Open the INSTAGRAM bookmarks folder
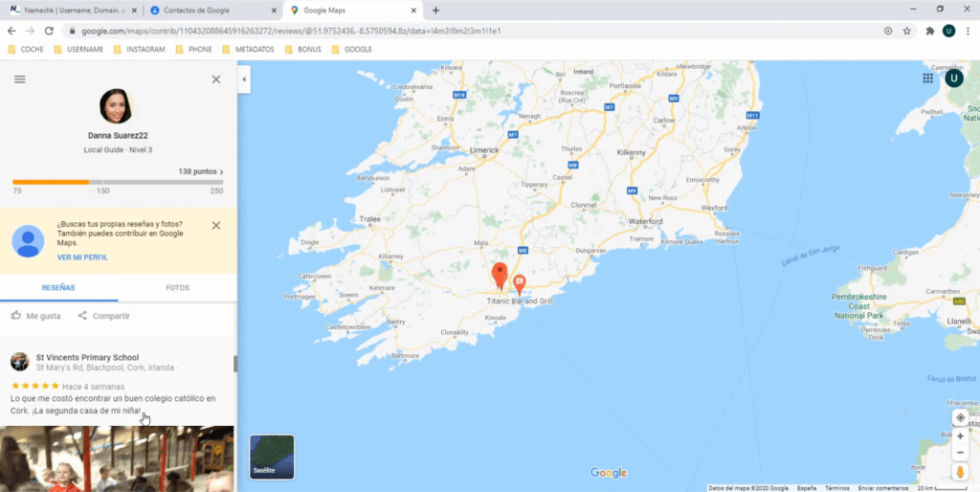The height and width of the screenshot is (492, 980). coord(140,50)
